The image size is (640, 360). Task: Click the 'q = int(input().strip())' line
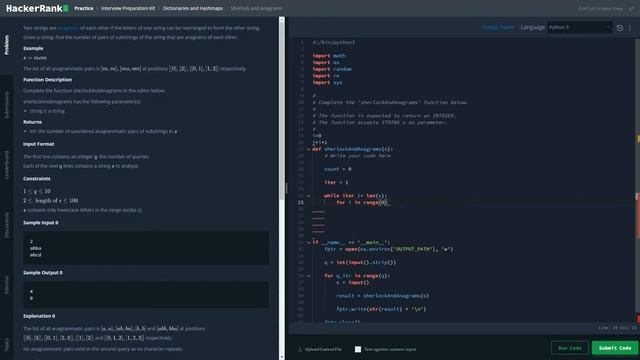pyautogui.click(x=360, y=262)
